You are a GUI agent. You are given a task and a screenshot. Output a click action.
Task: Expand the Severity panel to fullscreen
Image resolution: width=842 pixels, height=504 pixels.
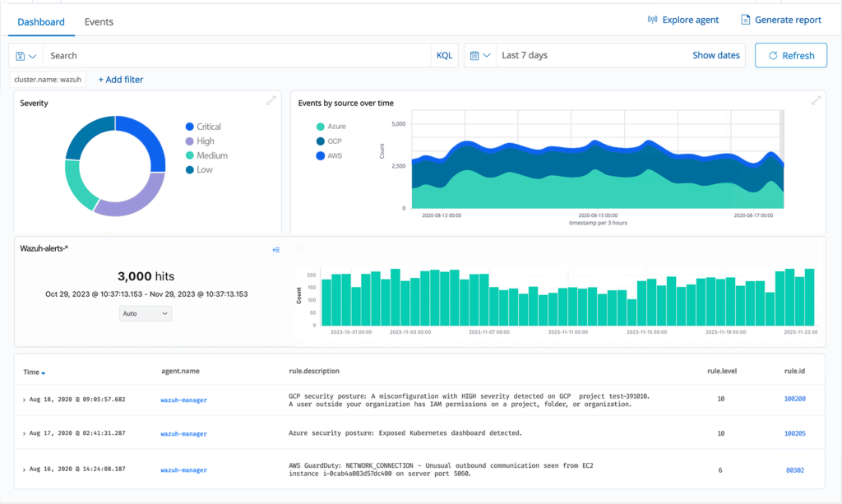click(x=271, y=100)
